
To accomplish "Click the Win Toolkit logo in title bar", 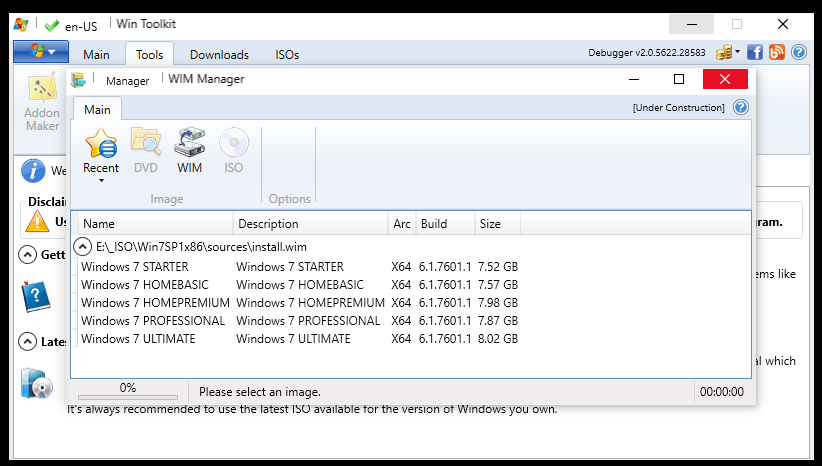I will [x=21, y=24].
